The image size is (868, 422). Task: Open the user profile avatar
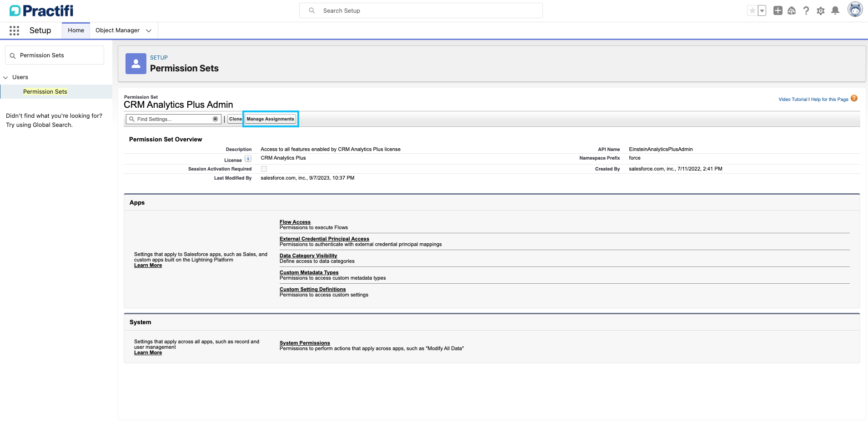855,10
